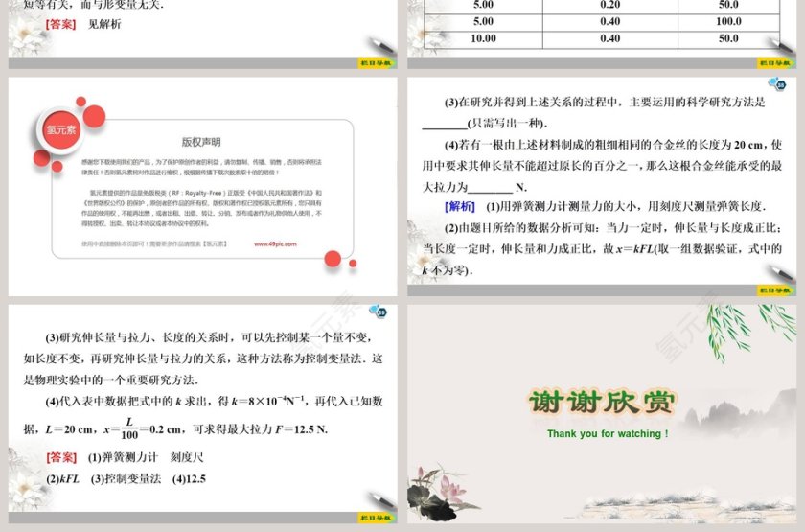Click the answer text (4)12.5
This screenshot has height=532, width=805.
point(190,479)
